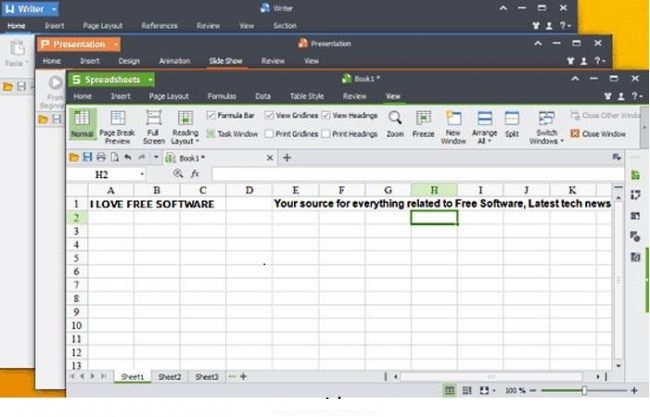Viewport: 650px width, 417px height.
Task: Open the Arrange All dropdown
Action: (x=484, y=137)
